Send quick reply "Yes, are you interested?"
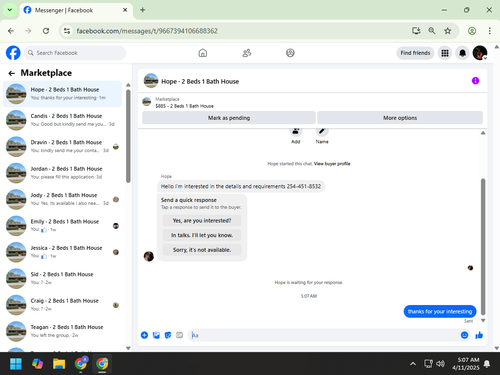The image size is (500, 375). click(202, 221)
